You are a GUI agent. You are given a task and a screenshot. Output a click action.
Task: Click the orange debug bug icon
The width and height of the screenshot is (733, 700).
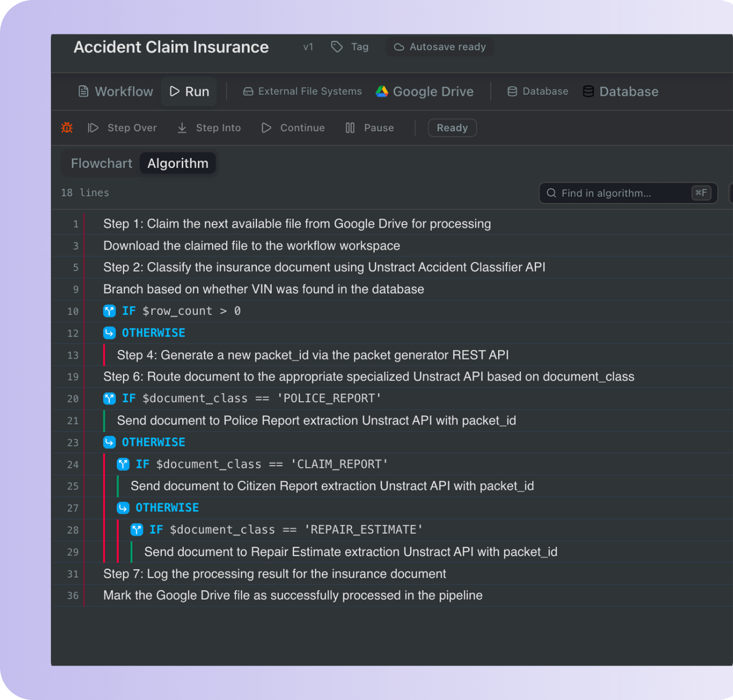coord(67,127)
